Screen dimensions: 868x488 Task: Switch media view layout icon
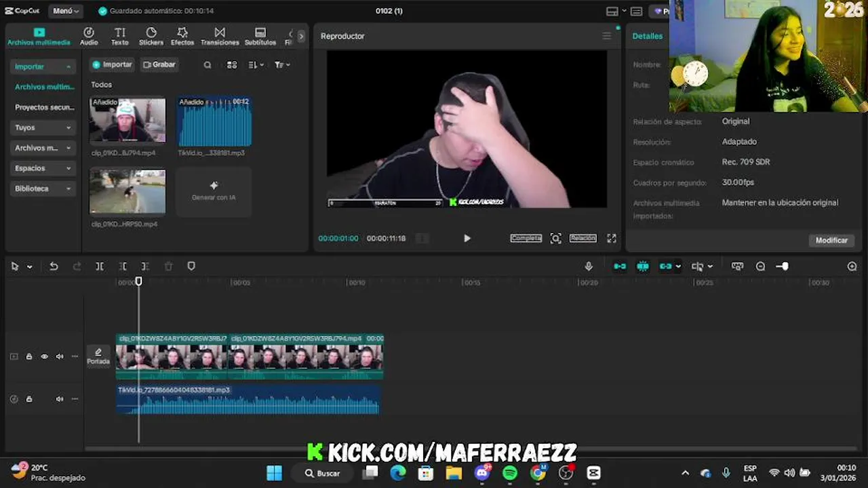[x=232, y=65]
